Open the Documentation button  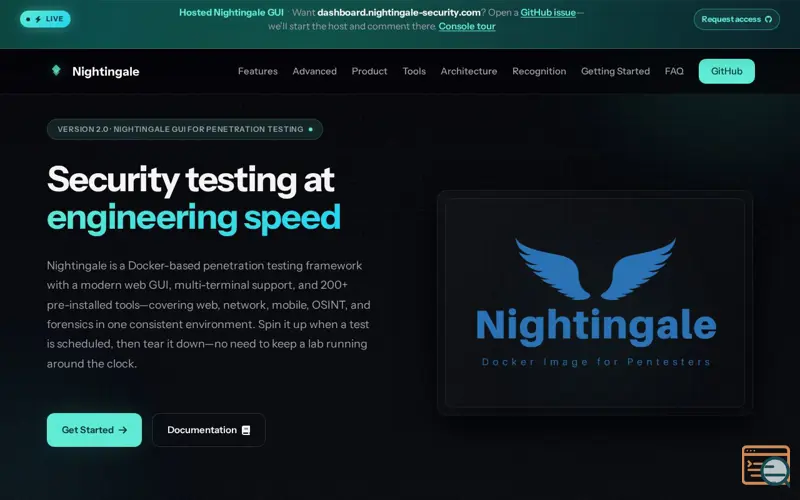pos(209,430)
